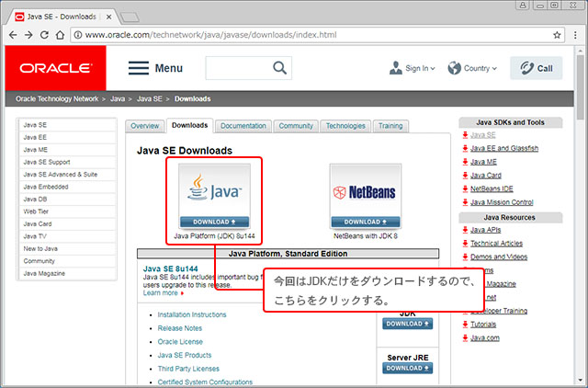Open the Demos and Videos link
The width and height of the screenshot is (588, 388).
499,257
